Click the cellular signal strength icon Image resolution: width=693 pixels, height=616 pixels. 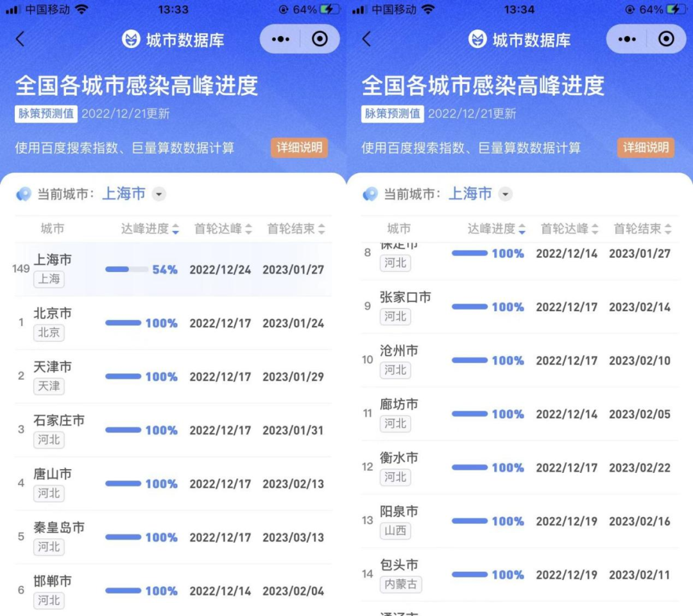click(13, 10)
